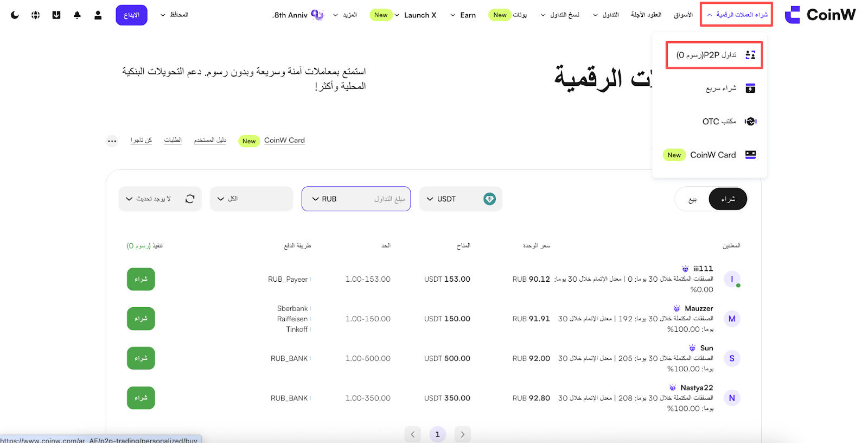Click the OTC desk handshake icon
The height and width of the screenshot is (443, 868).
point(750,122)
